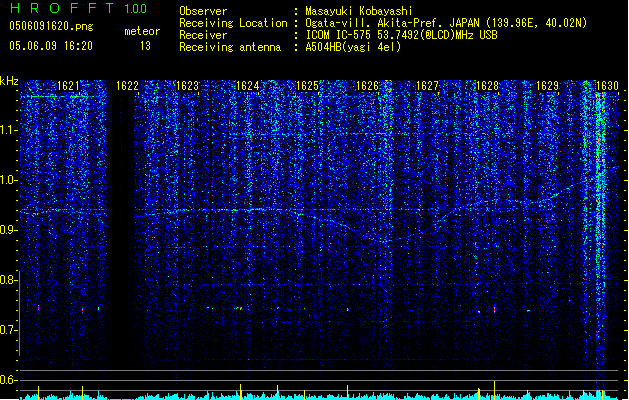Click the 1623 time marker

(187, 86)
